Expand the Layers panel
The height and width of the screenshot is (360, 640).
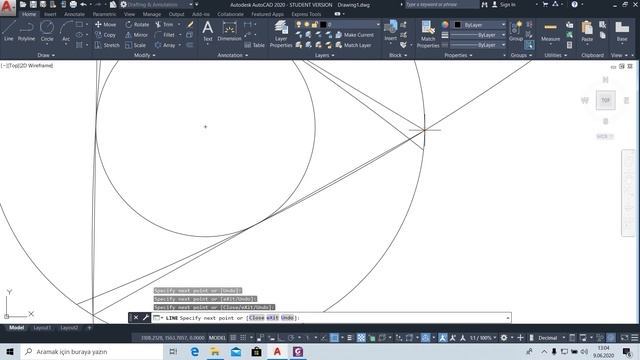coord(324,55)
